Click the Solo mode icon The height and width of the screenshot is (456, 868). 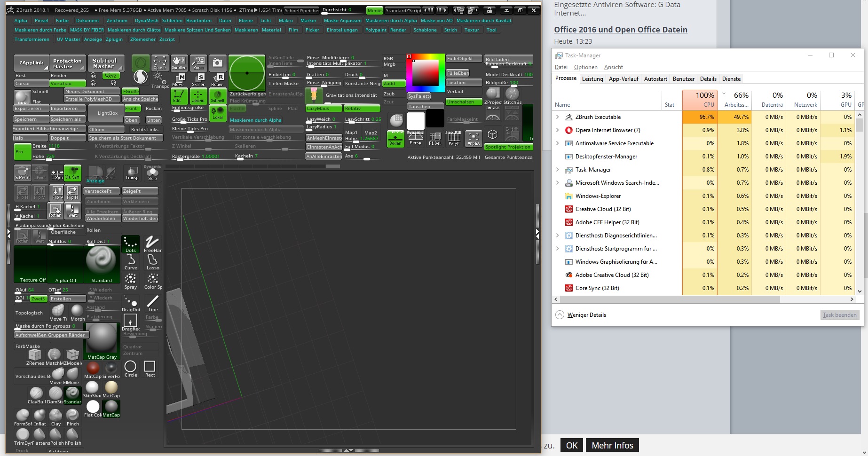(x=152, y=173)
